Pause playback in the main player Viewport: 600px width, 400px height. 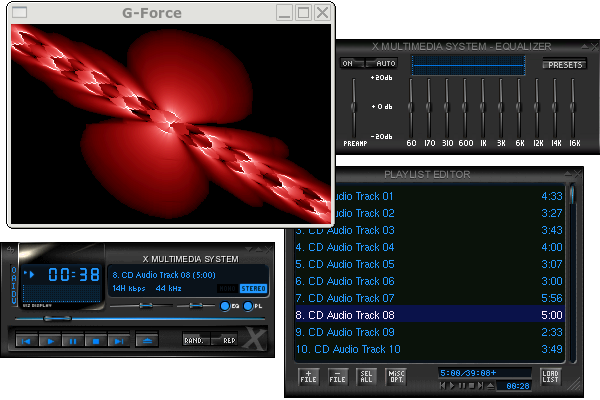[73, 341]
